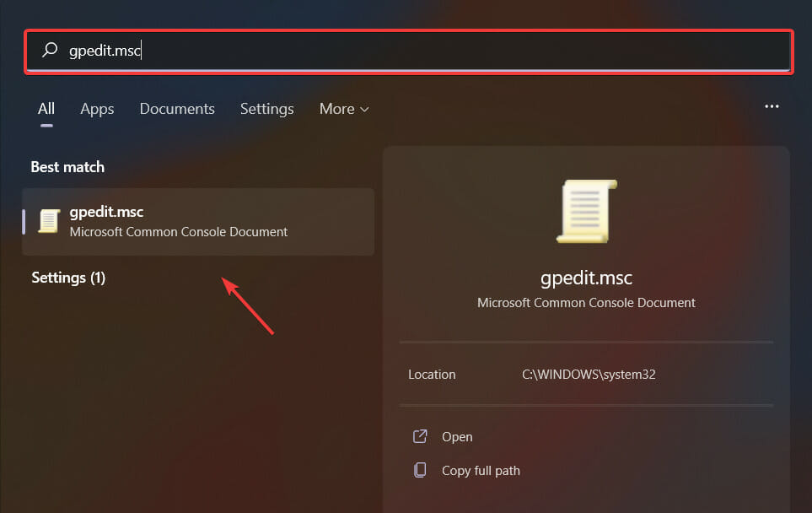The width and height of the screenshot is (812, 513).
Task: Expand the Settings (1) results section
Action: (67, 278)
